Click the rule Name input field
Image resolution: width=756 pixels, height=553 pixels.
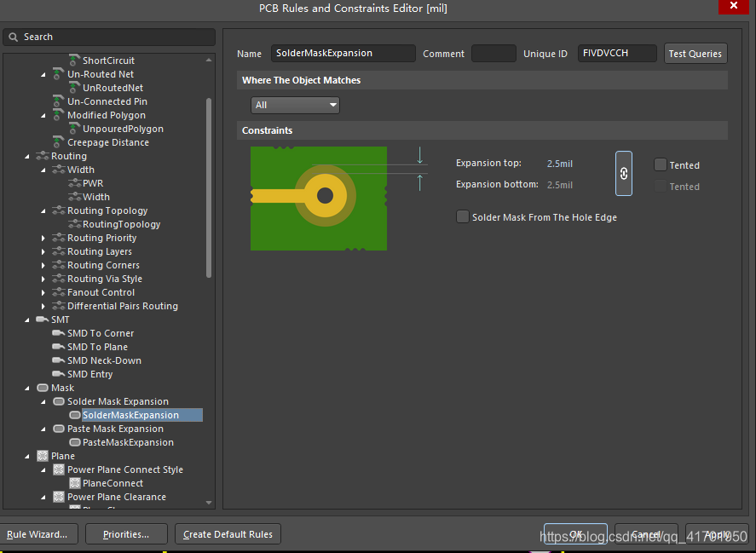coord(343,53)
